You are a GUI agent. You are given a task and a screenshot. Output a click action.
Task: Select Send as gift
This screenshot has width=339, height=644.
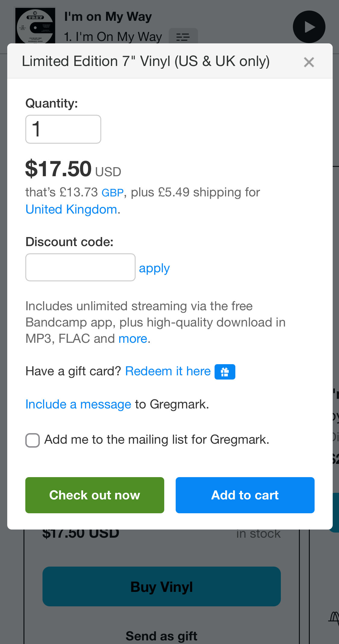[x=162, y=636]
